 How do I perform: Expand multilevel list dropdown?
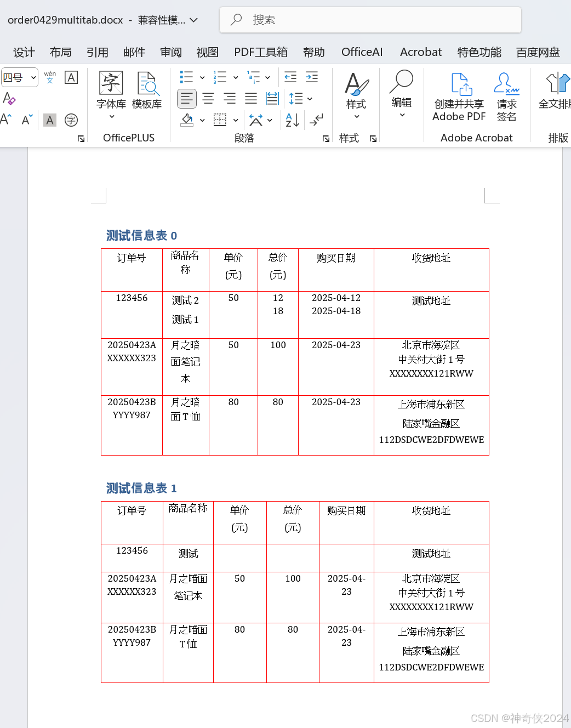click(x=267, y=77)
